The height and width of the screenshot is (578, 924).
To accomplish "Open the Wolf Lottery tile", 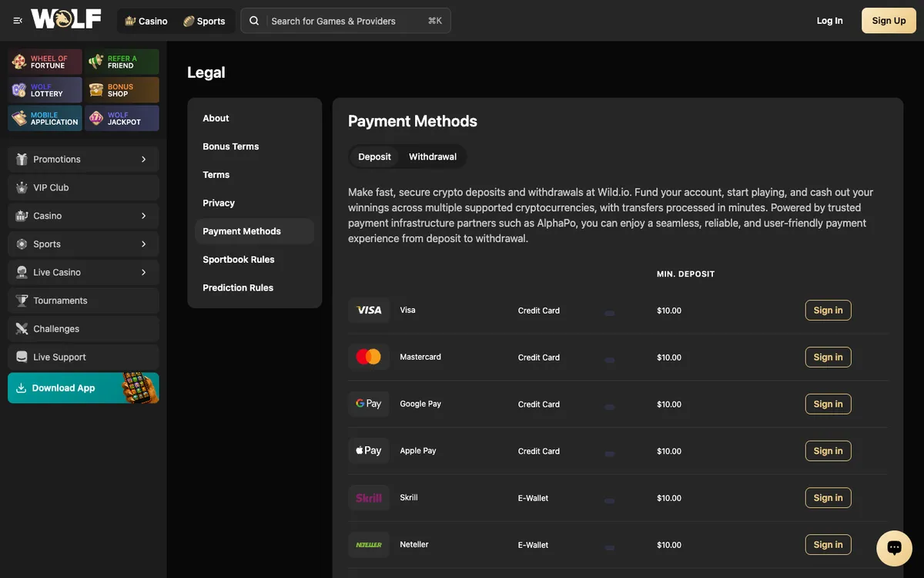I will coord(45,90).
